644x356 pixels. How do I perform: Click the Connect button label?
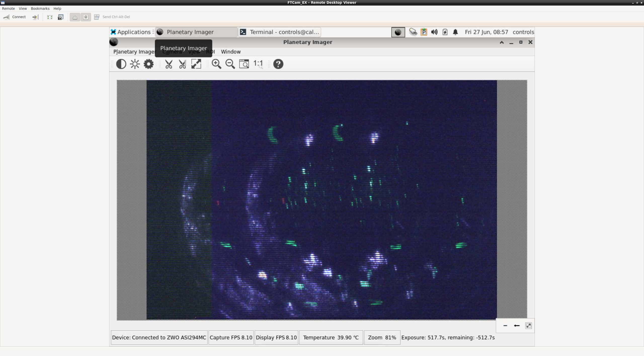[x=19, y=17]
